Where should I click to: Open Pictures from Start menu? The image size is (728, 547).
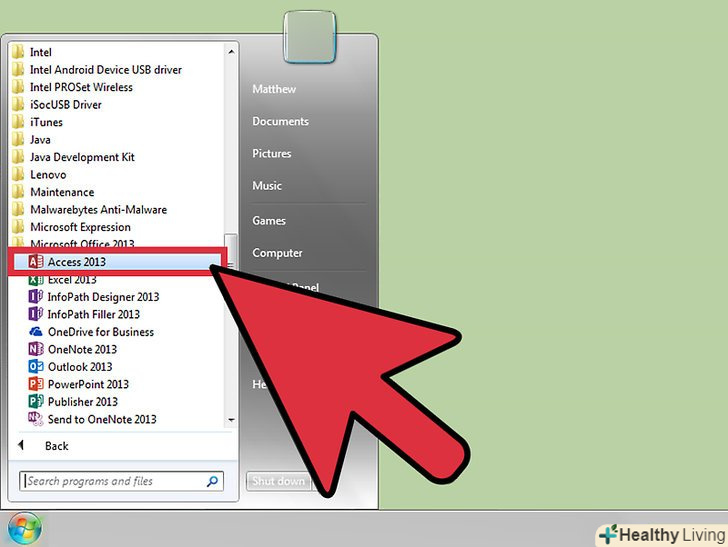272,153
